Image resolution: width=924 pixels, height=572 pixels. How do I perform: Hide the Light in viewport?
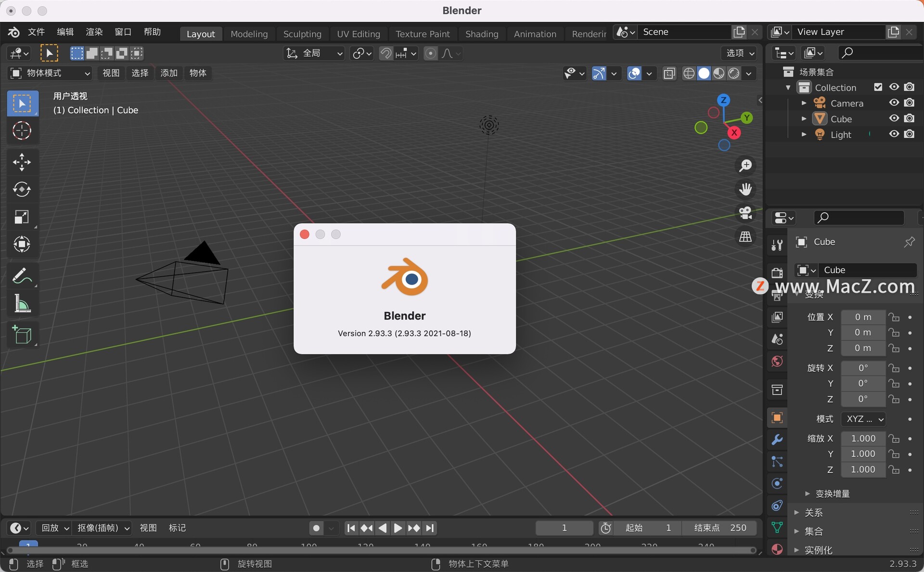(x=894, y=134)
